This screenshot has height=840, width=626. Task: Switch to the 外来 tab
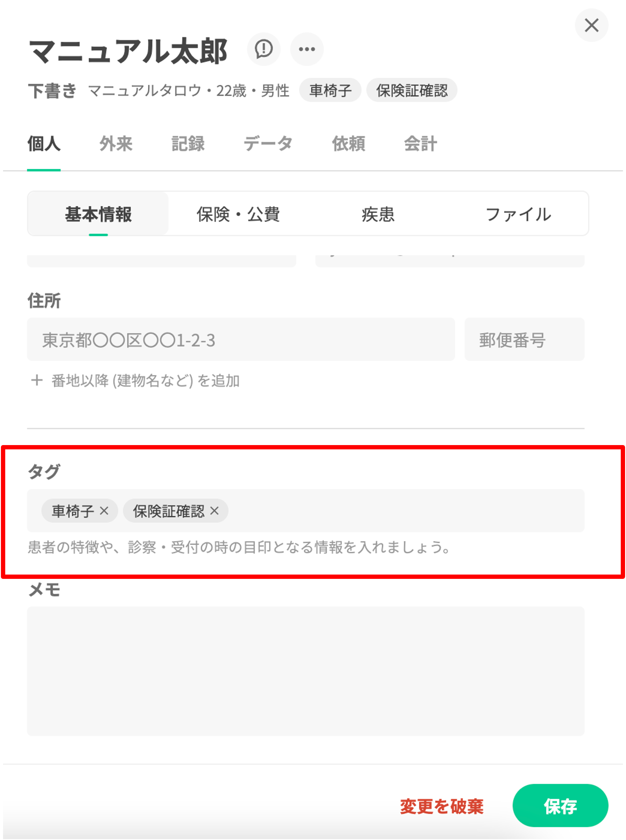116,144
